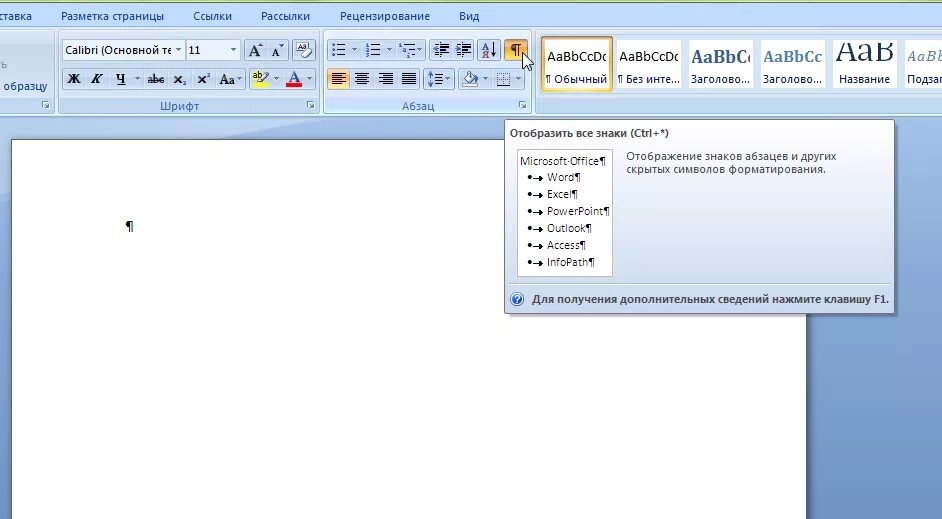Clear formatting icon

point(304,50)
